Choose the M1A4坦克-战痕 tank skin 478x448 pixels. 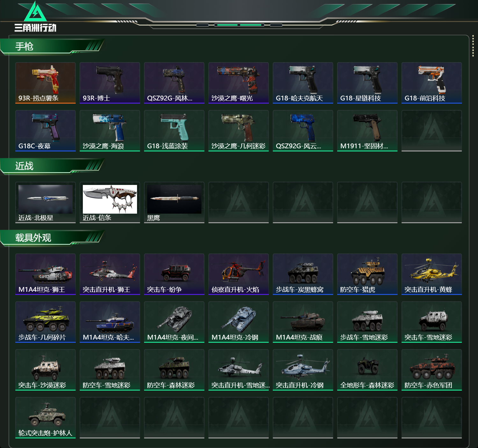tap(303, 322)
